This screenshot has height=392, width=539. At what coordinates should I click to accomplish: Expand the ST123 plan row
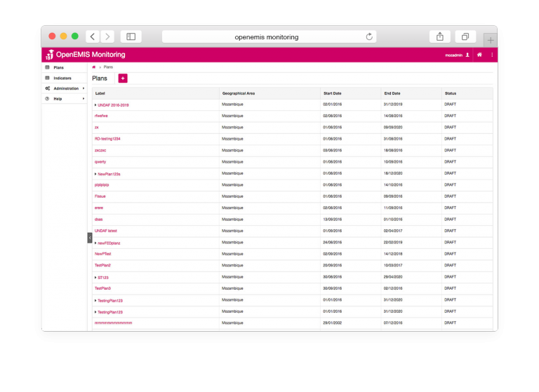click(95, 277)
